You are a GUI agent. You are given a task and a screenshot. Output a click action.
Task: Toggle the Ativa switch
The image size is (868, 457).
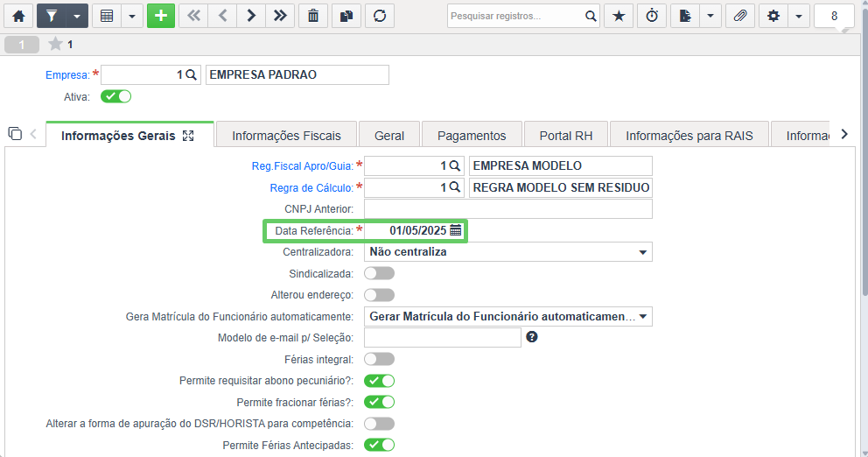[115, 96]
